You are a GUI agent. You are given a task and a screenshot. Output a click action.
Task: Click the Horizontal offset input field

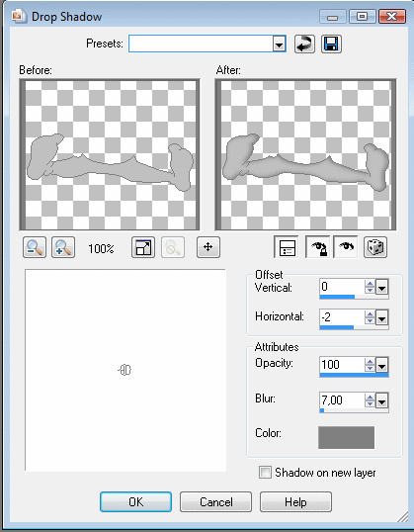[x=342, y=317]
